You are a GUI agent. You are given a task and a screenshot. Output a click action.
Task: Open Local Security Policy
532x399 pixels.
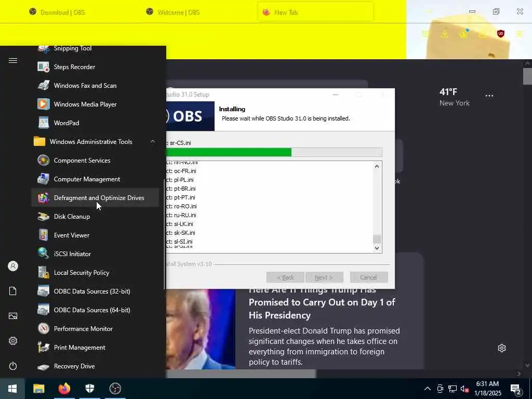point(95,272)
